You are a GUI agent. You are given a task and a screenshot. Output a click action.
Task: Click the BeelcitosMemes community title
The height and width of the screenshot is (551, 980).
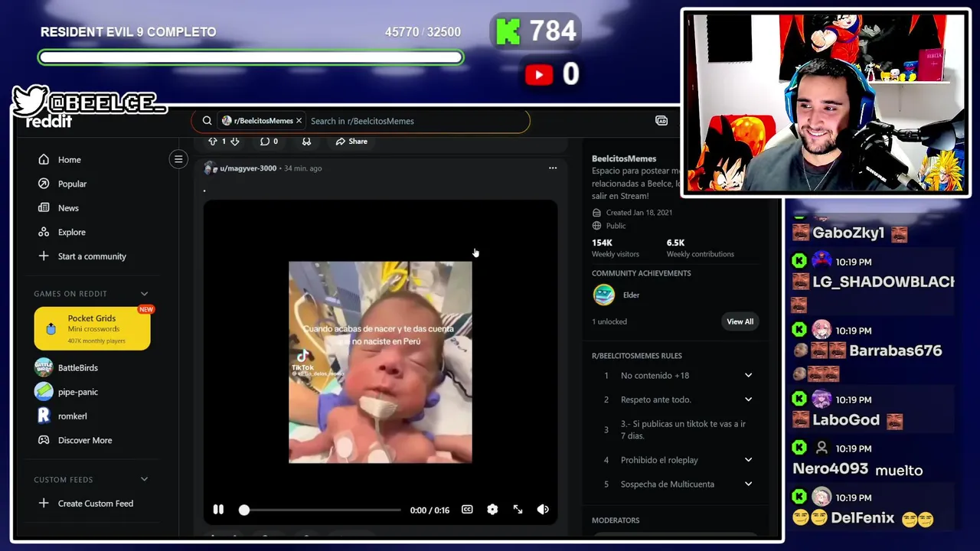[624, 158]
